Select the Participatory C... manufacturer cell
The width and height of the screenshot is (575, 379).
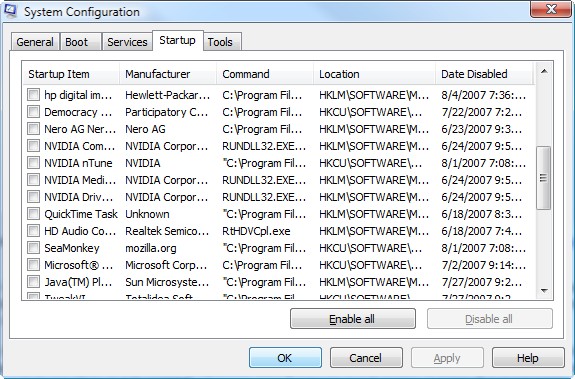167,112
